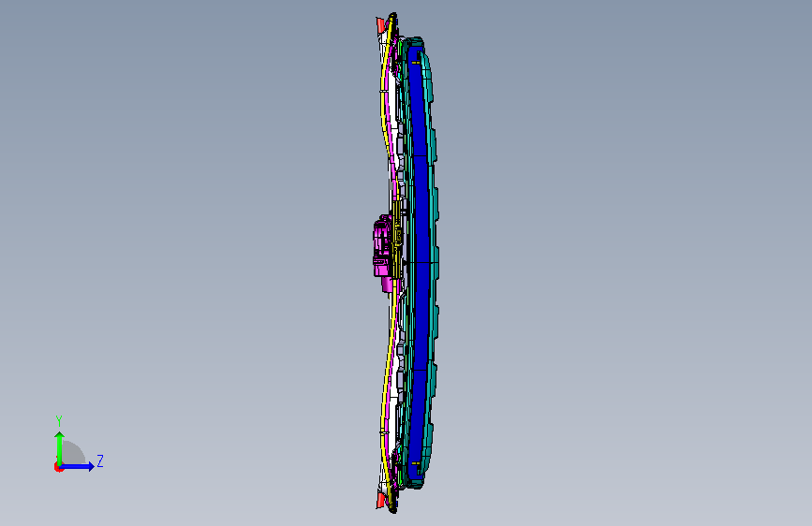Select the magenta connector component on the model
The height and width of the screenshot is (526, 812).
click(383, 253)
